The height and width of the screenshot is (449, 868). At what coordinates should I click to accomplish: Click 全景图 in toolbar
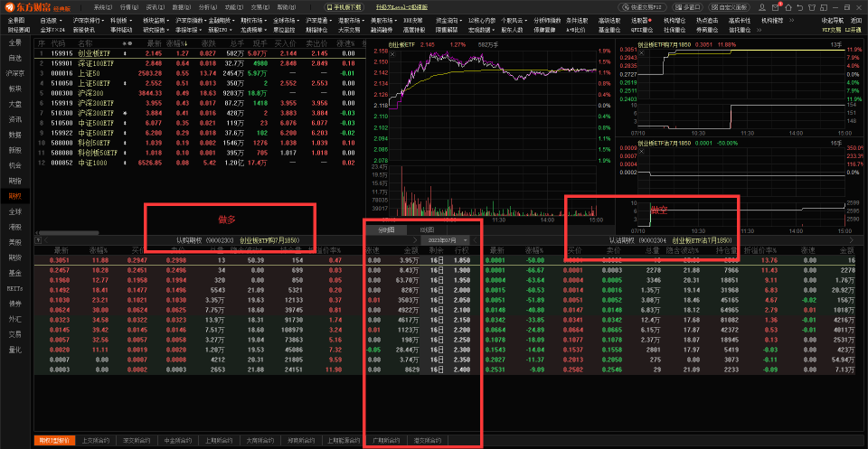tap(16, 20)
